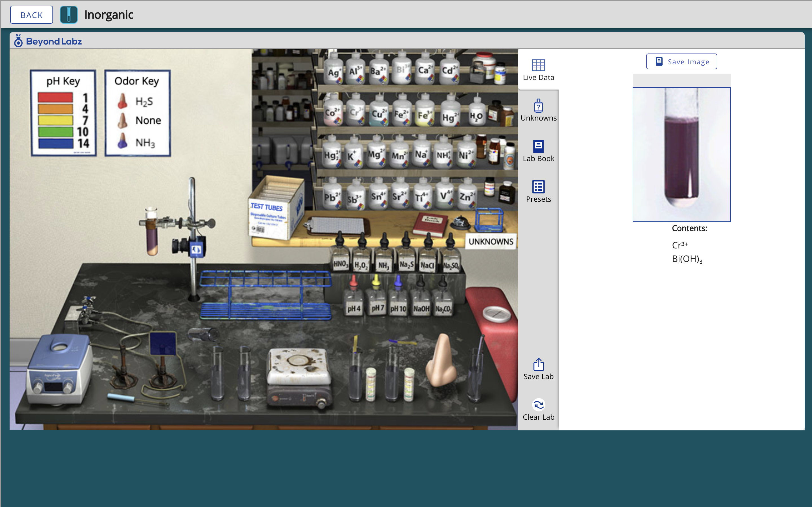
Task: Click the UNKNOWNS label on the shelf
Action: coord(491,241)
